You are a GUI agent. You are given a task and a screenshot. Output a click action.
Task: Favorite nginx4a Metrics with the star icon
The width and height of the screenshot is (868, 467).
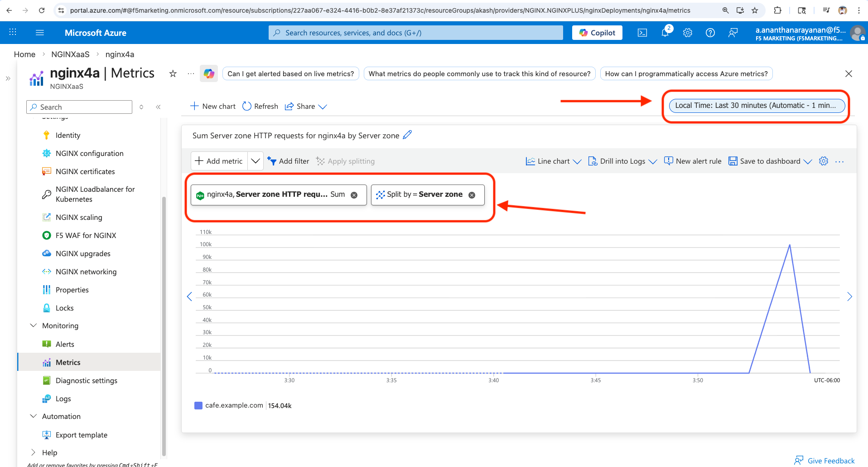173,73
